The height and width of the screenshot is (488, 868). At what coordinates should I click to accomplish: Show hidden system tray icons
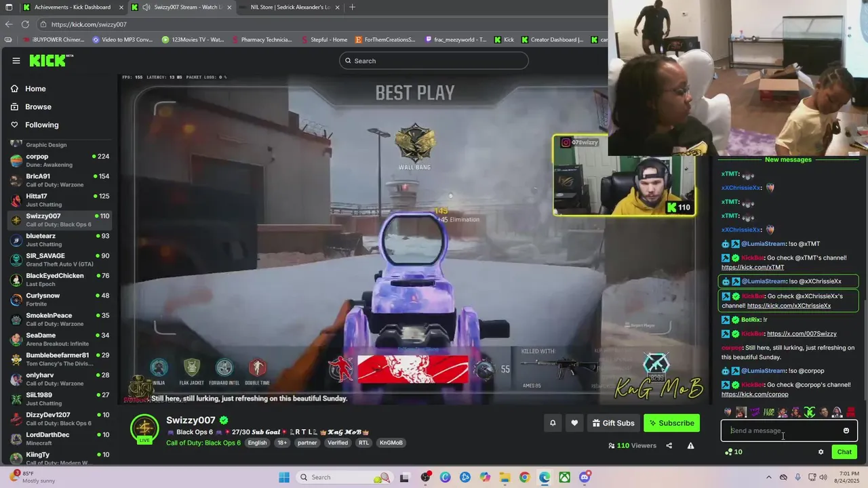[x=769, y=477]
